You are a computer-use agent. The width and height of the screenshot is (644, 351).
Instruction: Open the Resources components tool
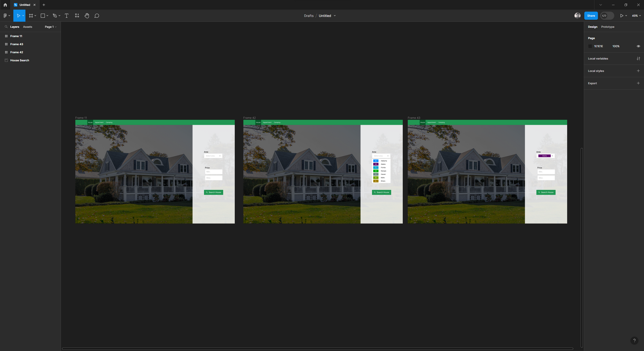coord(77,15)
